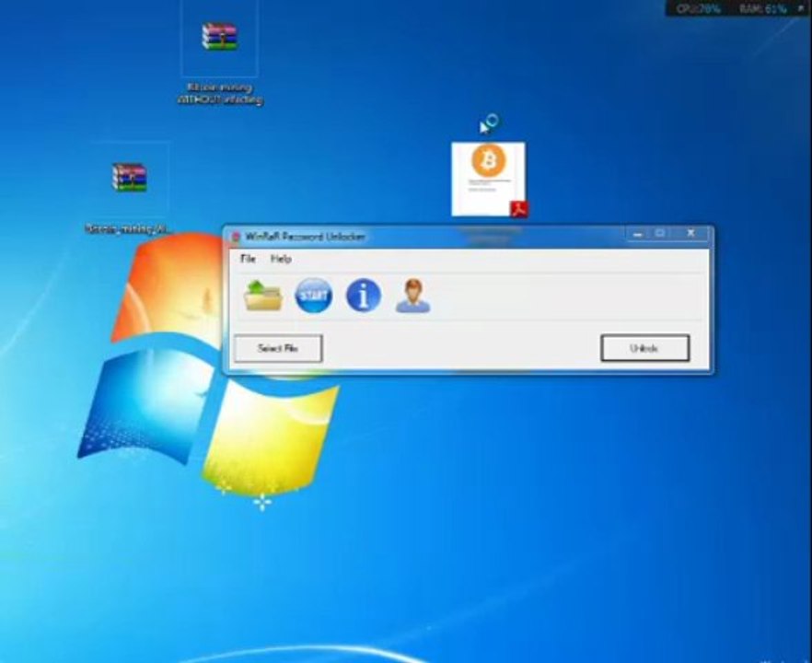Close the WinRAR Password Unlocker window
This screenshot has width=812, height=663.
click(690, 234)
